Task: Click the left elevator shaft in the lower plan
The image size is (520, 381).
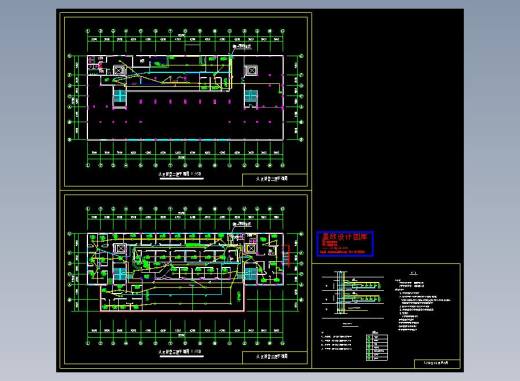Action: coord(120,248)
